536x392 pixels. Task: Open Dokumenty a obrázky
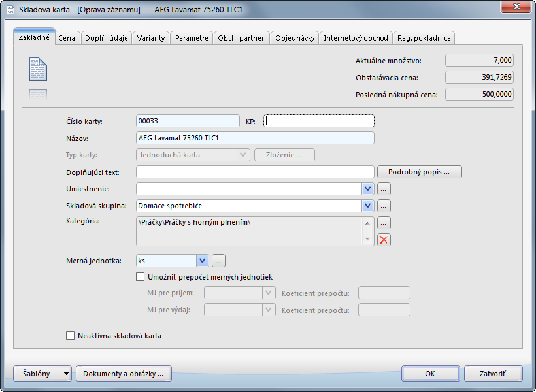point(124,374)
